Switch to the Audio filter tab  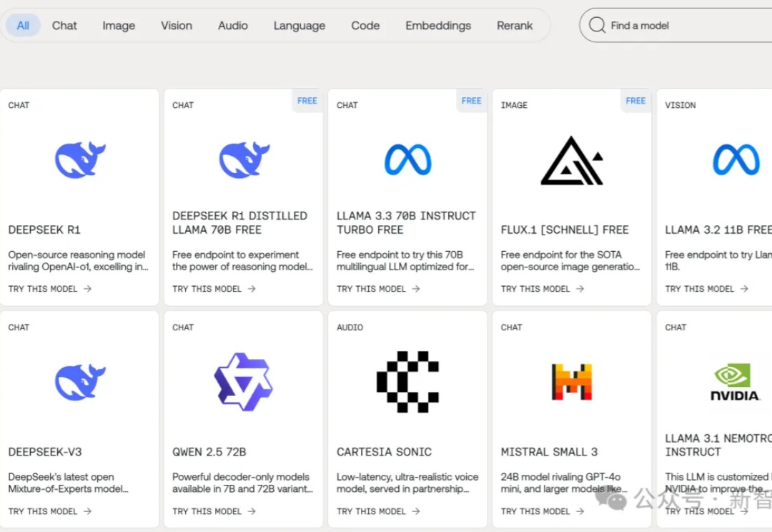click(233, 25)
